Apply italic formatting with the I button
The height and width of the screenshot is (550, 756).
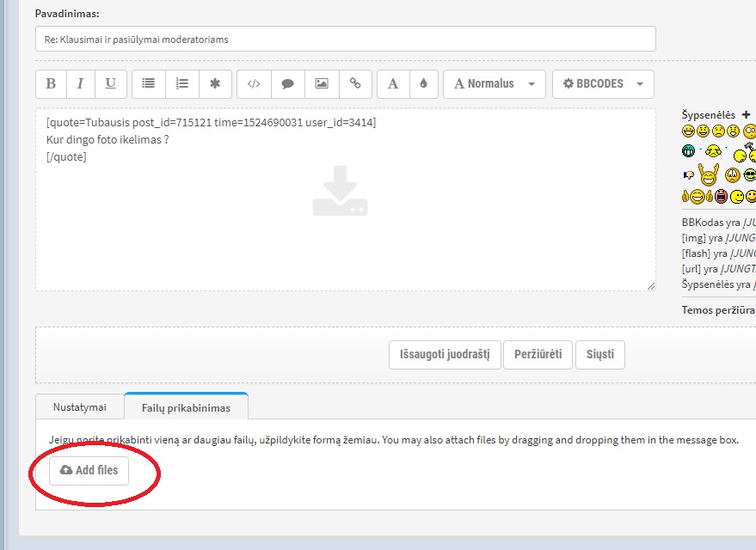click(x=81, y=84)
